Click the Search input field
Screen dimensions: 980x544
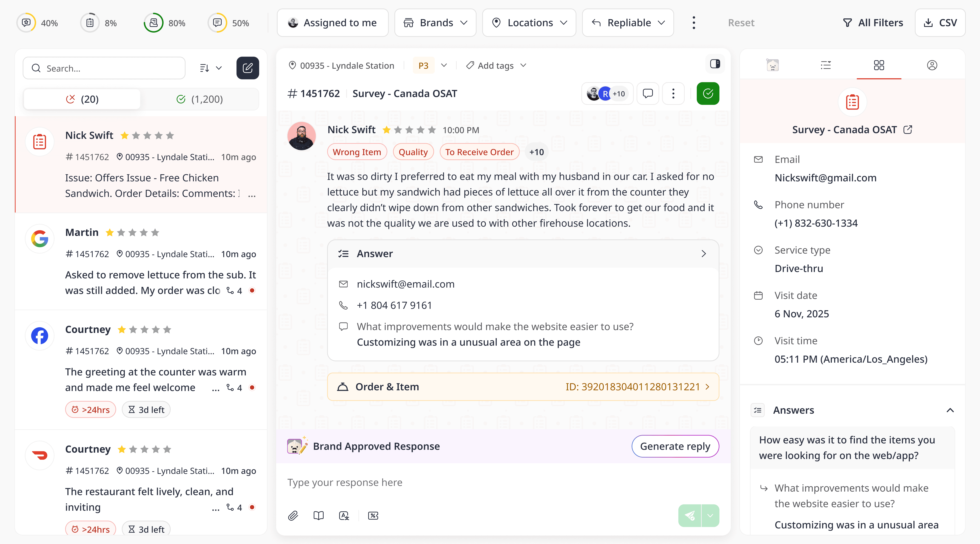[110, 69]
